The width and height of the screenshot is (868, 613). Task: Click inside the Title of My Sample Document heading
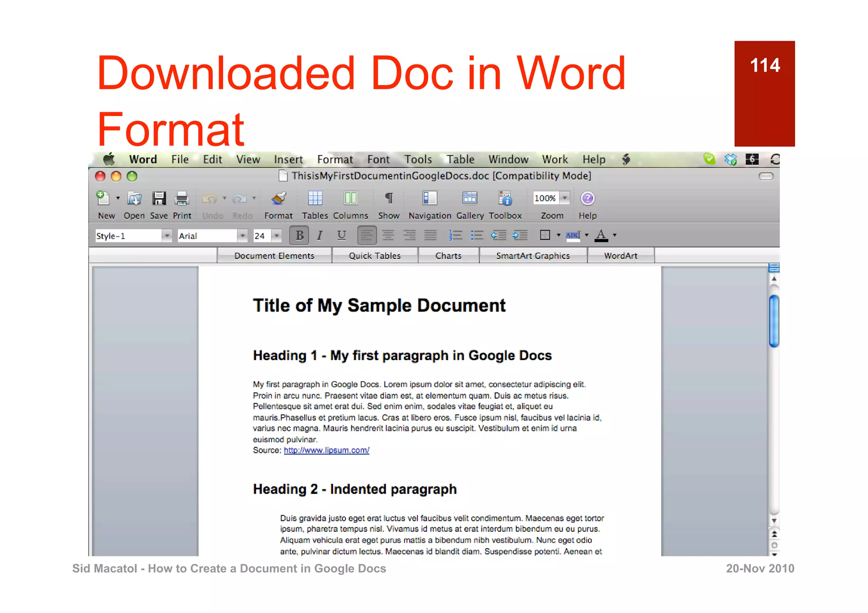point(379,305)
